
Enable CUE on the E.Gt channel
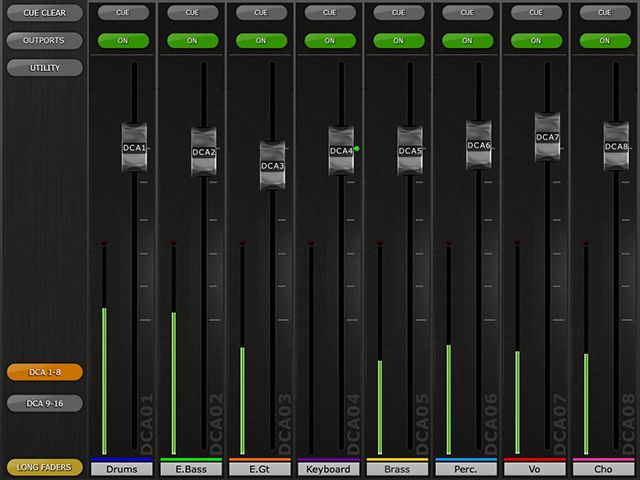260,13
